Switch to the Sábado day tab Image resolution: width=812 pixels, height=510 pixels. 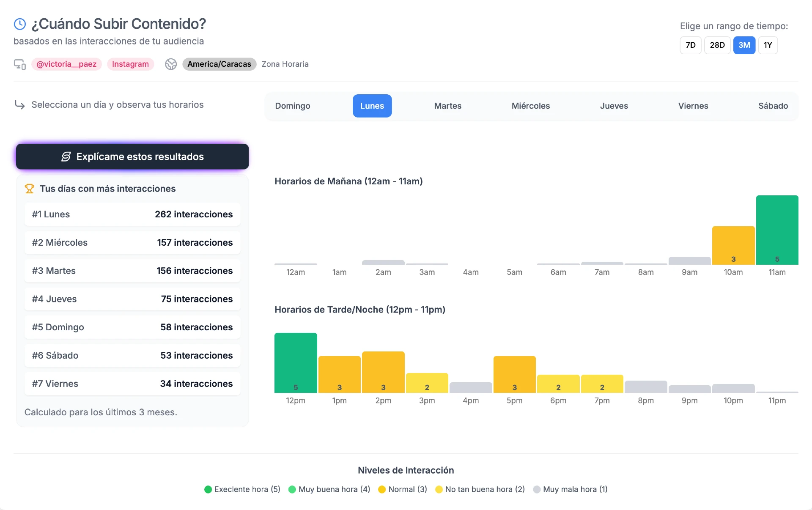tap(773, 106)
